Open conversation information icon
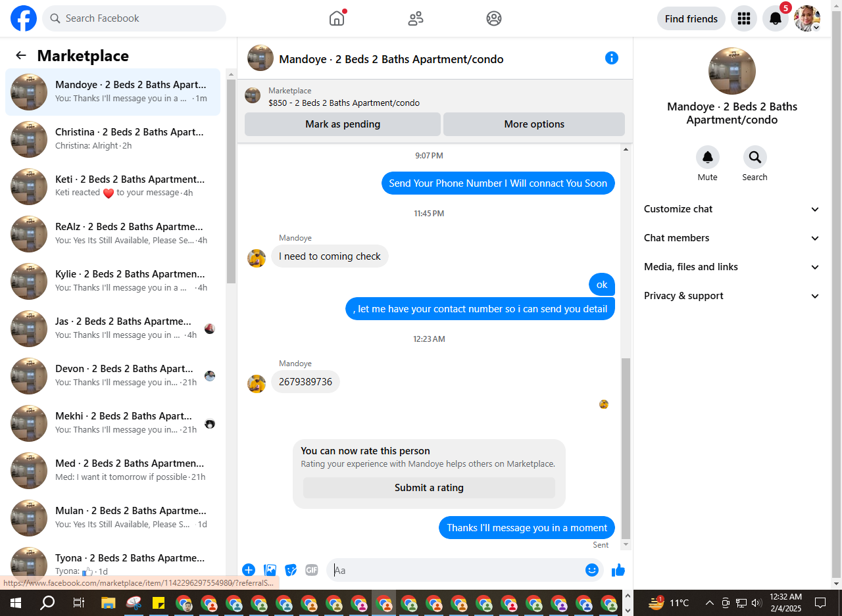The height and width of the screenshot is (616, 842). tap(612, 58)
